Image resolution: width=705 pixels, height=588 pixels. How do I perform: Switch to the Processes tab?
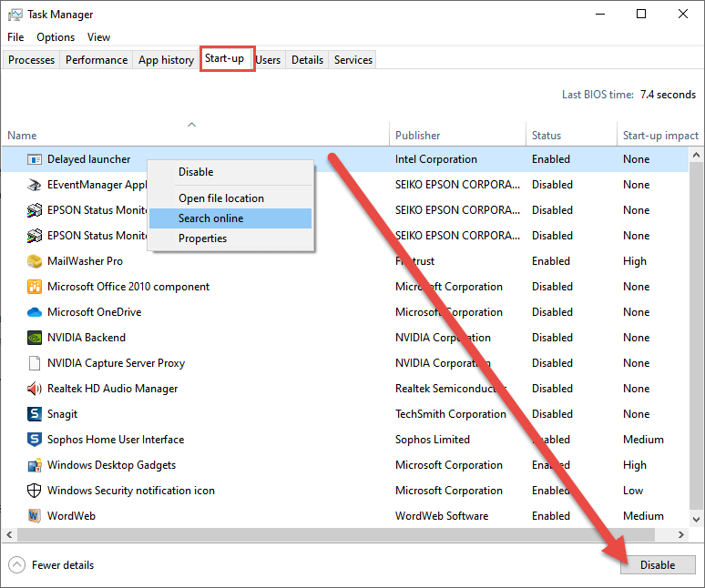[31, 60]
